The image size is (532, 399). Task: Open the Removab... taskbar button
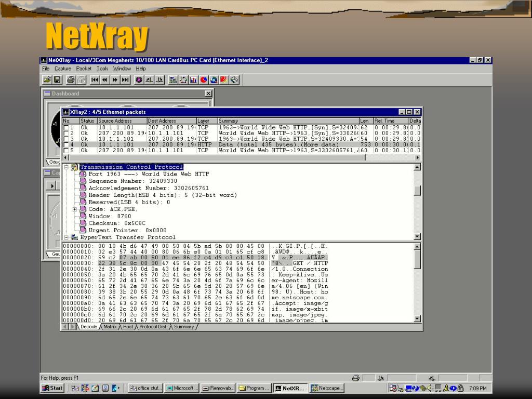218,388
